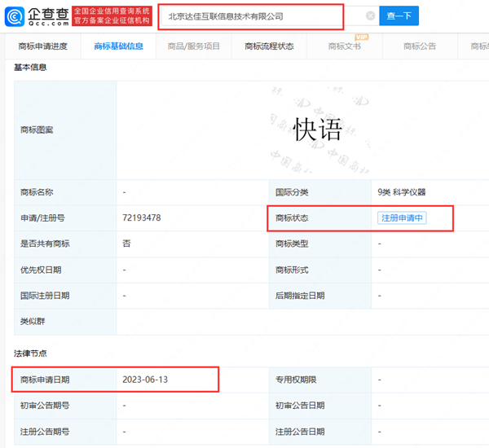This screenshot has width=489, height=448.
Task: Click the partially visible last tab on right
Action: 479,46
